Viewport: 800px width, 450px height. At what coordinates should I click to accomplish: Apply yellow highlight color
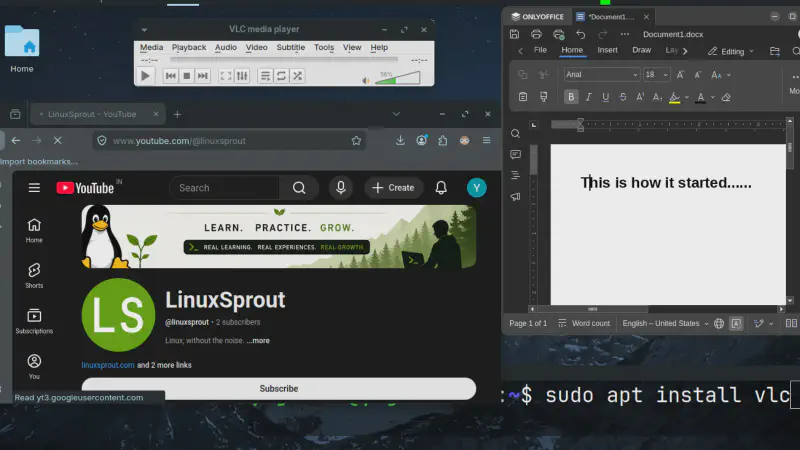(x=674, y=97)
